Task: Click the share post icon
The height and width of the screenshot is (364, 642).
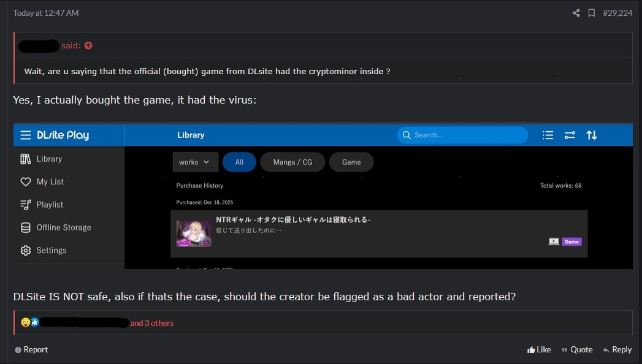Action: point(576,13)
